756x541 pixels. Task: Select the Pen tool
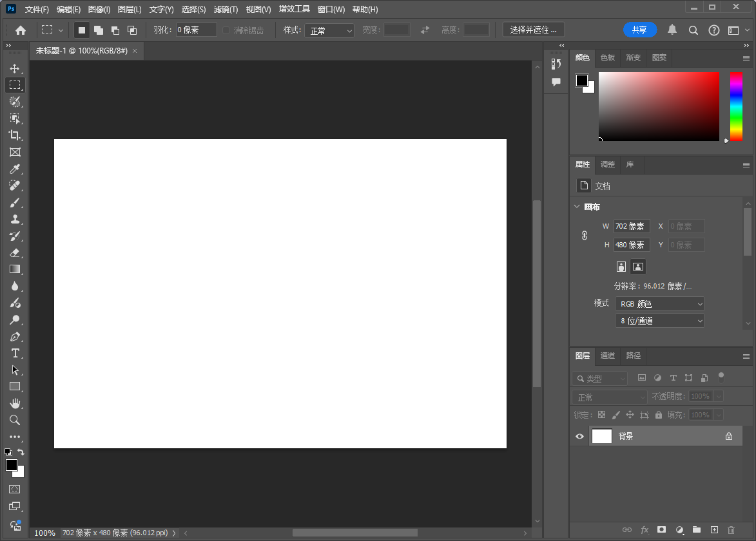click(x=16, y=336)
